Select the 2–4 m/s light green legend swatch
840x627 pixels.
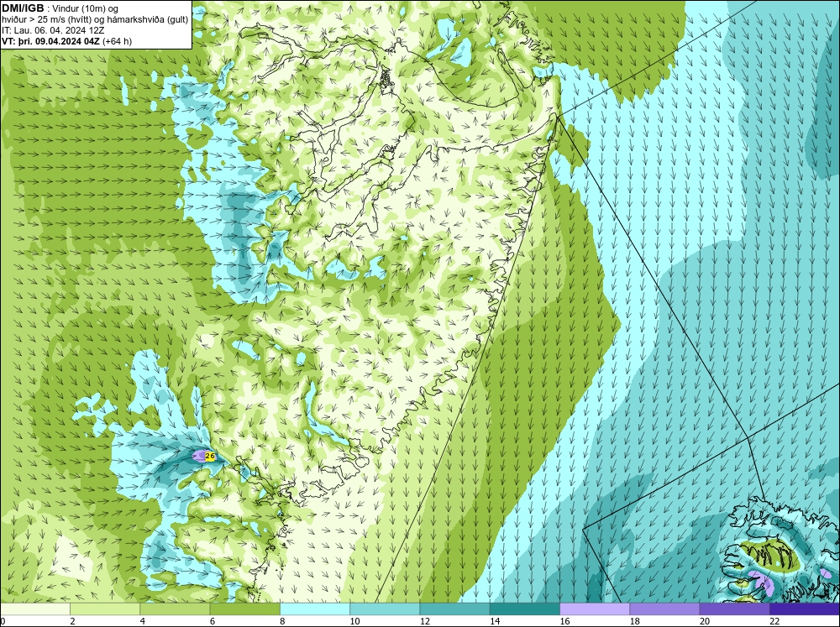(105, 609)
